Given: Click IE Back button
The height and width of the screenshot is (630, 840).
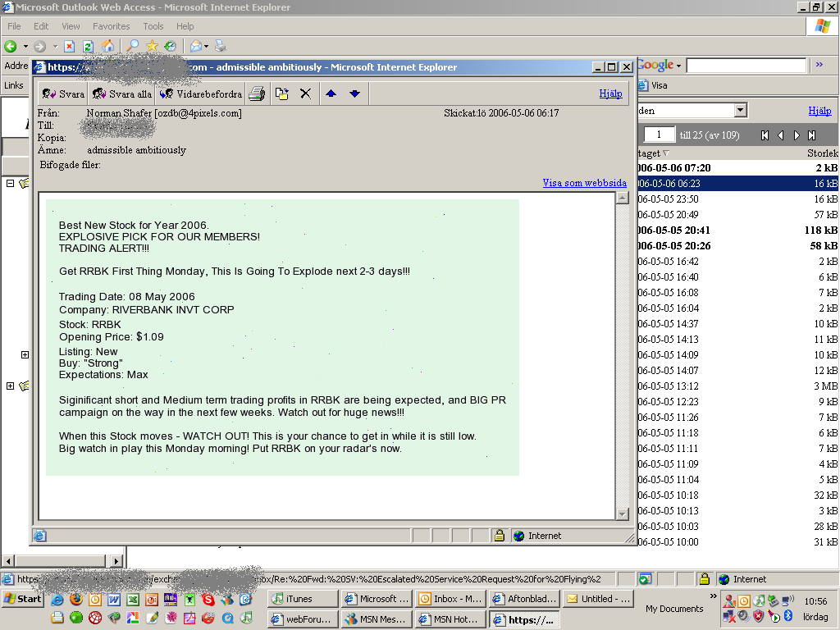Looking at the screenshot, I should [11, 47].
